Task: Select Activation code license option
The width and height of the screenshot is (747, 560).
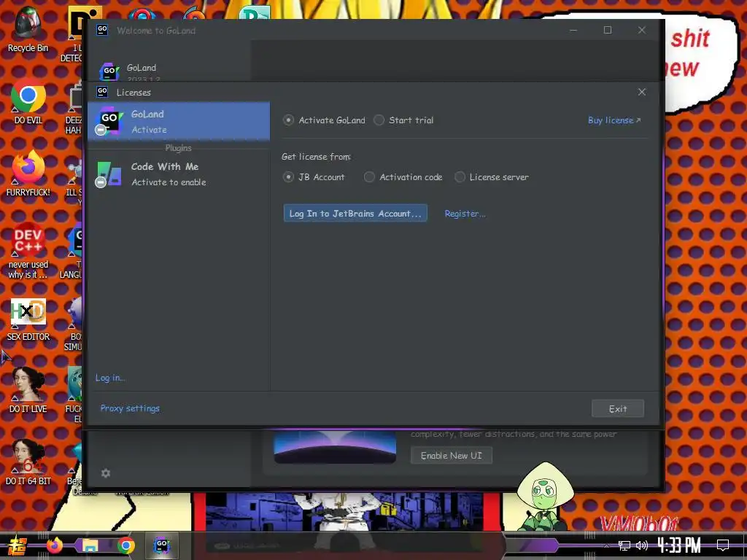Action: pyautogui.click(x=403, y=177)
